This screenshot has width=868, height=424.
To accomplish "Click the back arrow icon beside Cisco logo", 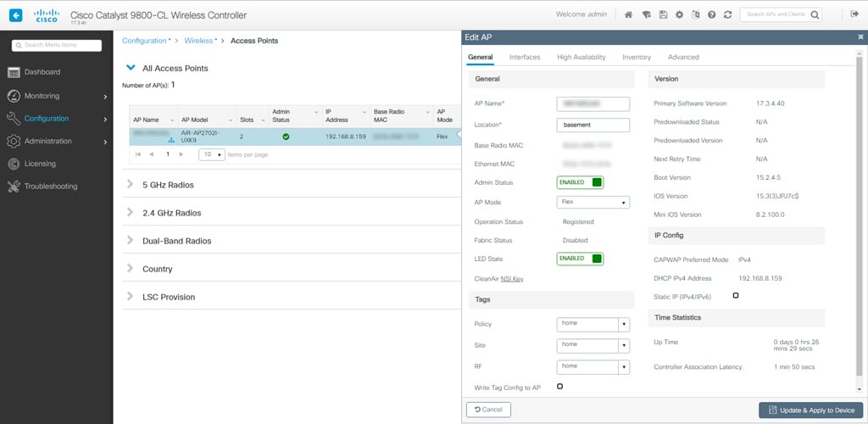I will 16,15.
